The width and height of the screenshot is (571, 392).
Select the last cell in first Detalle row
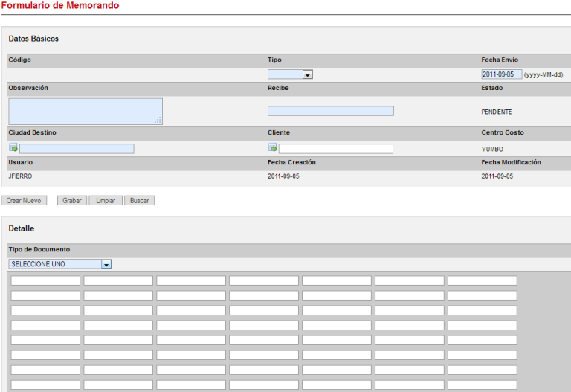click(482, 280)
